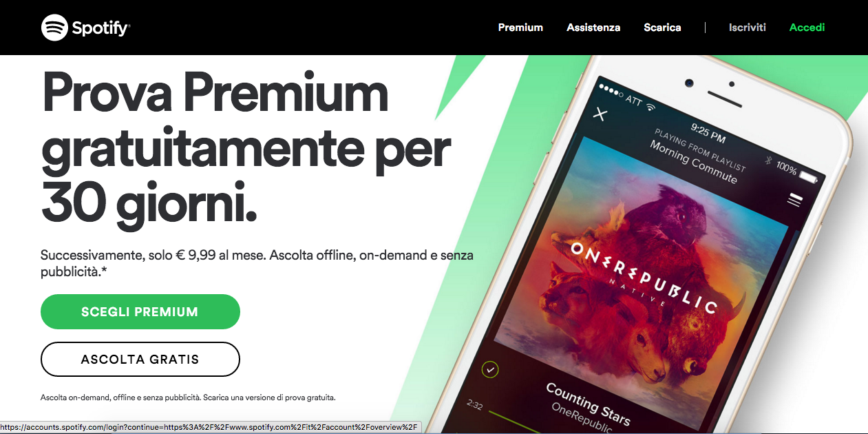Click the ASCOLTA GRATIS button
The image size is (868, 434).
[140, 360]
